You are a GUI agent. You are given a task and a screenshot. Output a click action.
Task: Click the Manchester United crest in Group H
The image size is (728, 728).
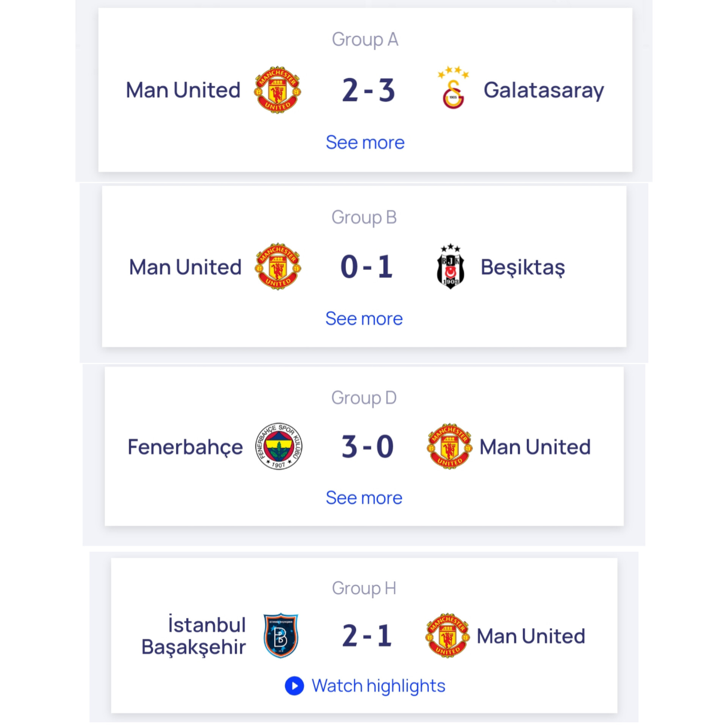(447, 635)
